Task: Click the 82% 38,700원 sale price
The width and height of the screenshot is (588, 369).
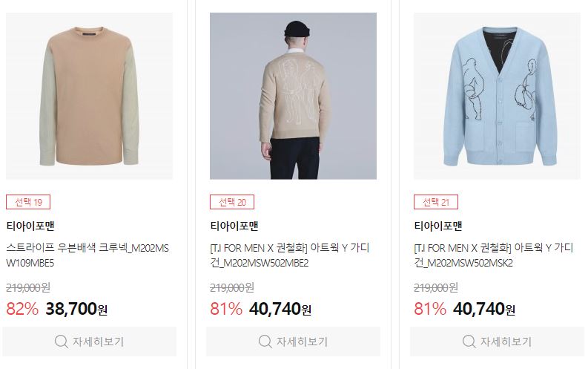Action: click(57, 309)
